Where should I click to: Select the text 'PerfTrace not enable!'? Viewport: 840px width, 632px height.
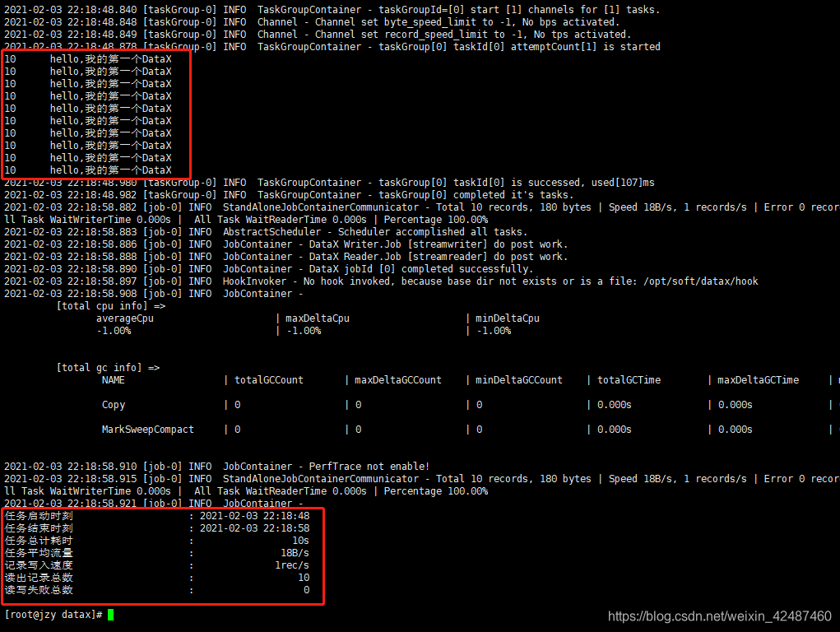pos(369,467)
